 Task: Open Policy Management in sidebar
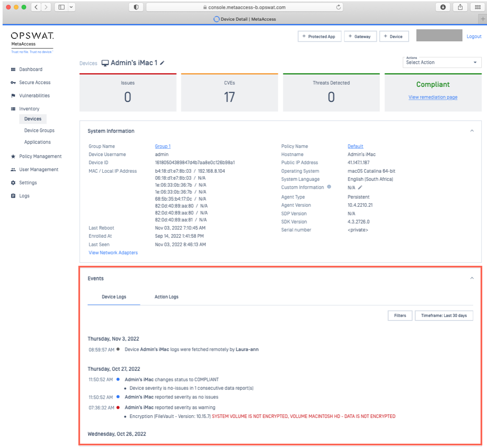tap(40, 156)
